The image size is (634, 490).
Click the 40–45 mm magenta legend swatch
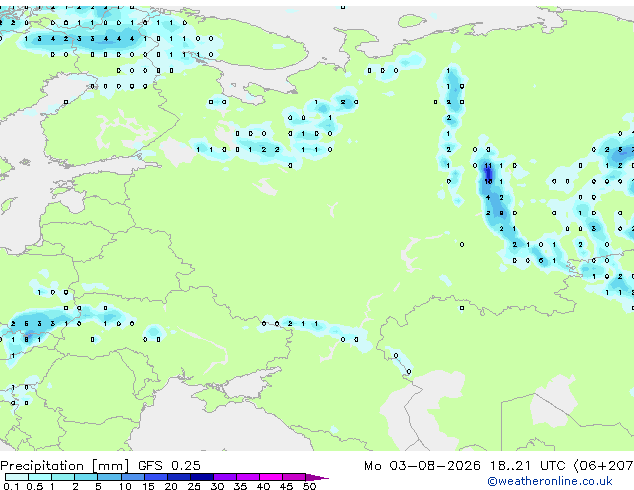(x=271, y=477)
